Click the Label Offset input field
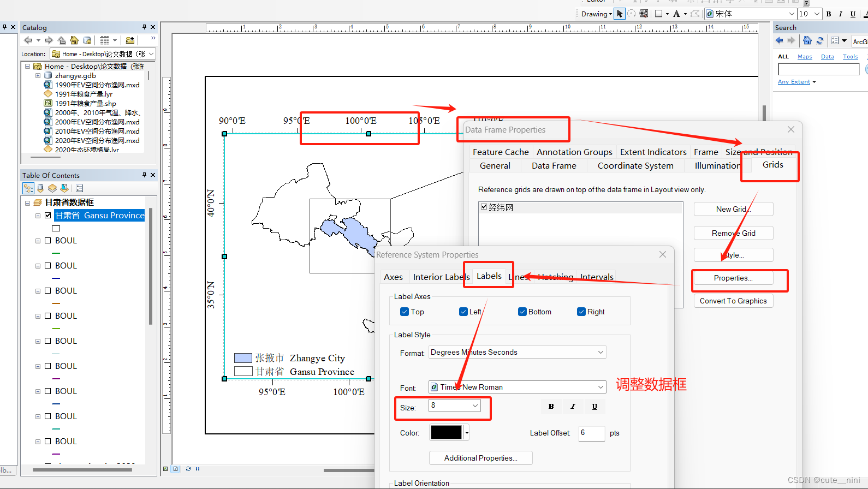Screen dimensions: 868x489 [x=591, y=433]
